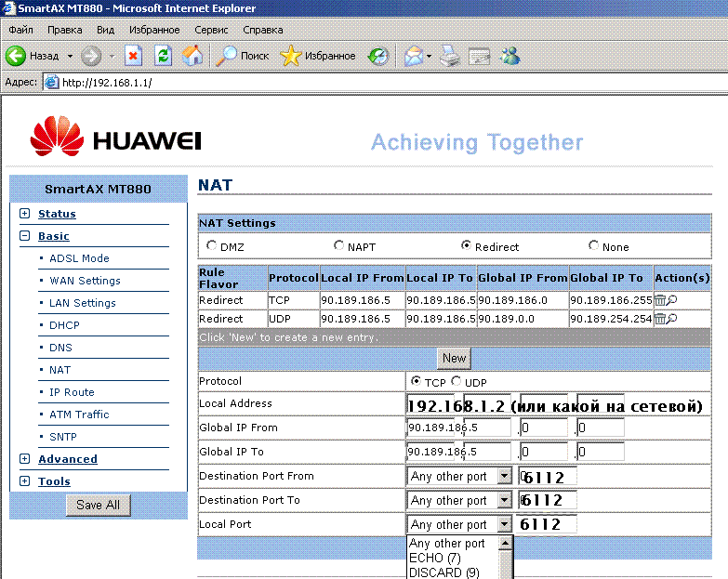Open SNTP link
This screenshot has width=728, height=579.
pos(63,437)
